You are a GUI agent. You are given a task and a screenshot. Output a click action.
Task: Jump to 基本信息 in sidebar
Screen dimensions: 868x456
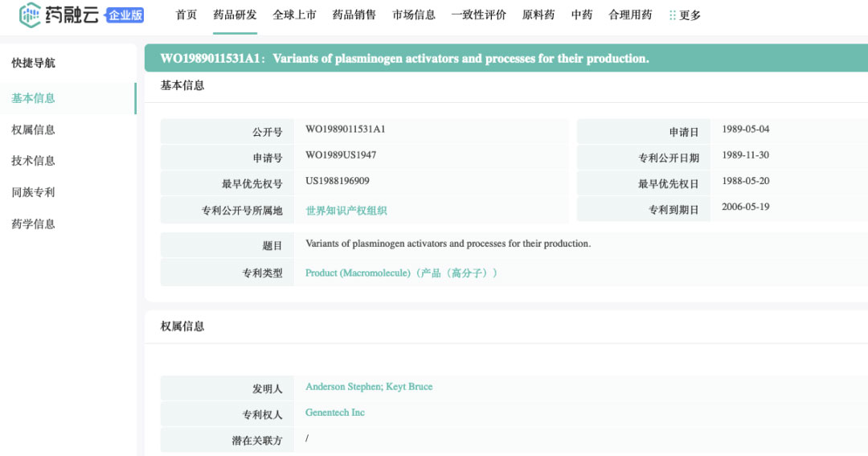[34, 98]
